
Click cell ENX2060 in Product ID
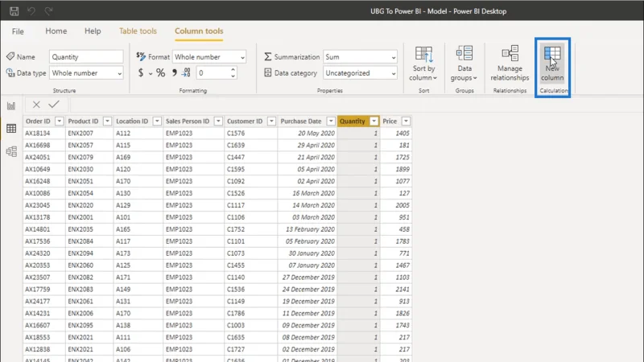(x=89, y=265)
